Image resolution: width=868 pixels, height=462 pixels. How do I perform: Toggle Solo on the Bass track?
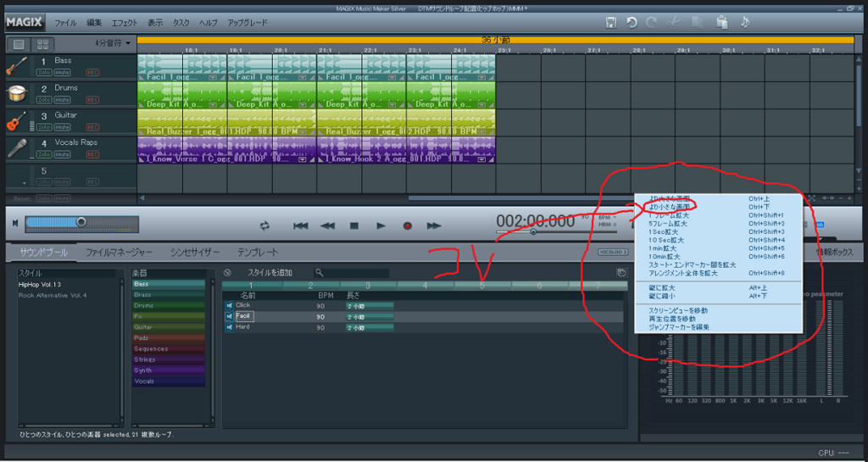pyautogui.click(x=43, y=73)
